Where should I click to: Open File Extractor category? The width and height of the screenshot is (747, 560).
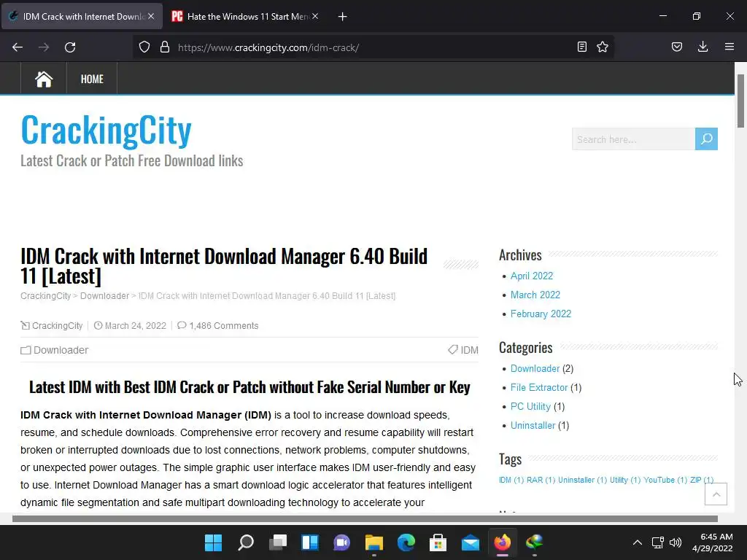[x=539, y=388]
